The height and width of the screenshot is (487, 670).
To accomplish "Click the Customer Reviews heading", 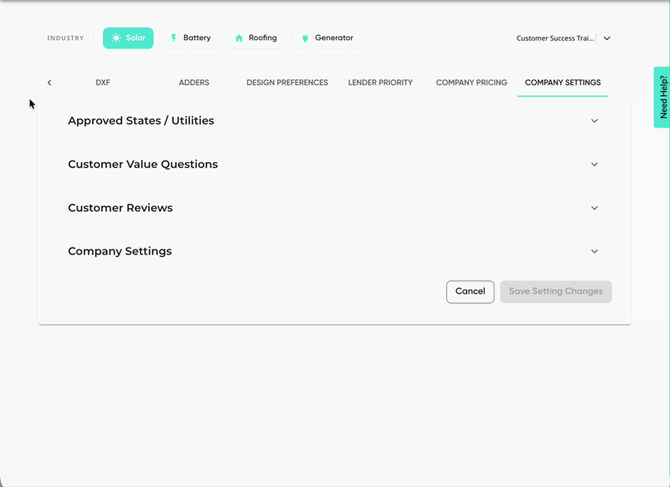I will 120,208.
